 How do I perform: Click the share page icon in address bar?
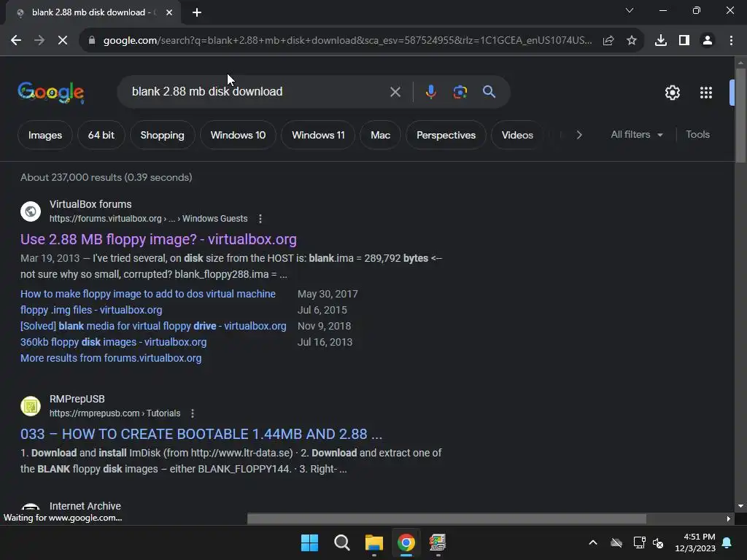(x=608, y=41)
